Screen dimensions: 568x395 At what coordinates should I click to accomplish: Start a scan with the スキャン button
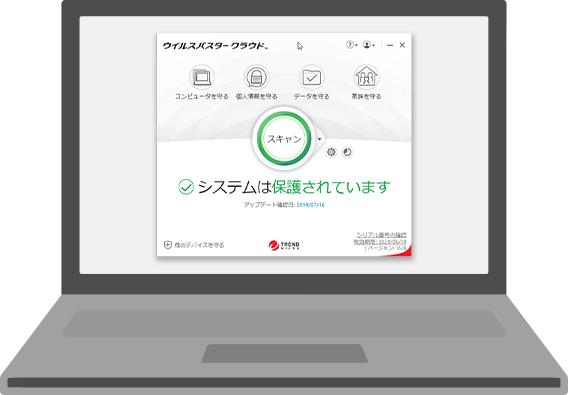pos(284,138)
